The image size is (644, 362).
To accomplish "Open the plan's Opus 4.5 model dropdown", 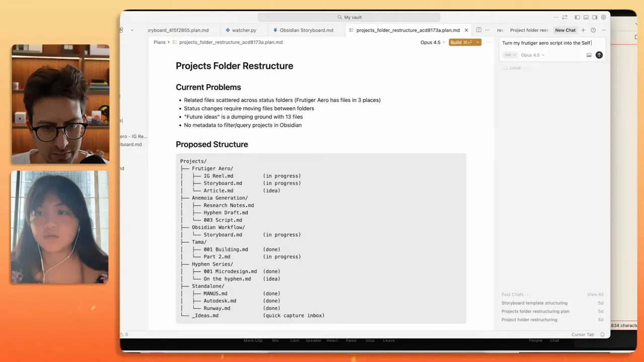I will (x=433, y=42).
